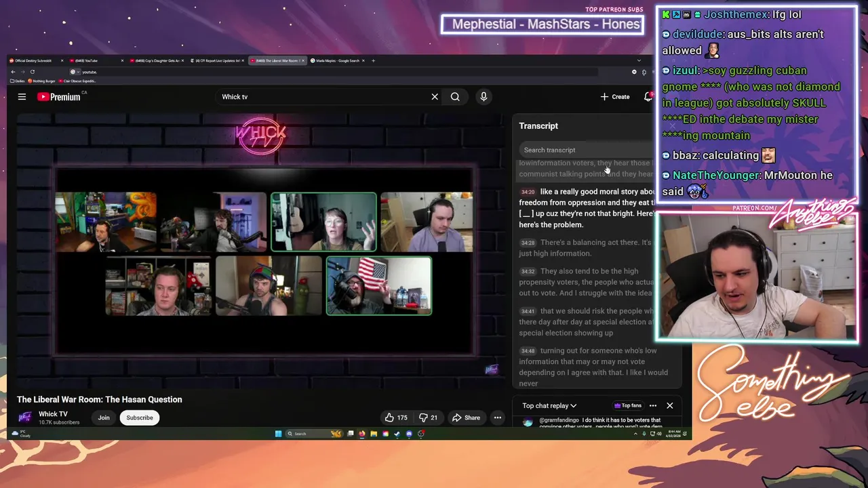Like the video with thumbs up
This screenshot has width=868, height=488.
tap(396, 418)
